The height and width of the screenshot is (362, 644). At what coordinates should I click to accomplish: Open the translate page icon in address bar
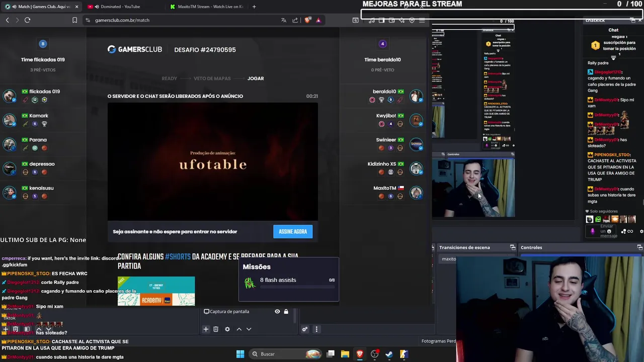coord(284,20)
